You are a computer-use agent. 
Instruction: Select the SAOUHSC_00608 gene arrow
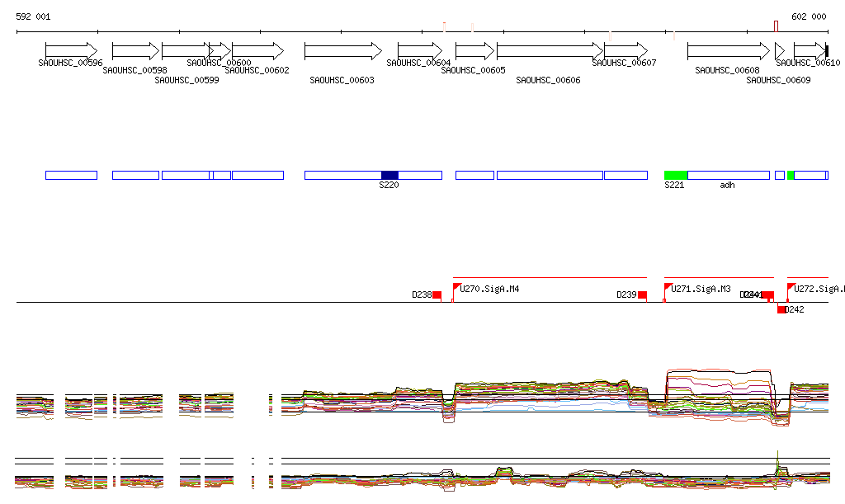(x=729, y=51)
